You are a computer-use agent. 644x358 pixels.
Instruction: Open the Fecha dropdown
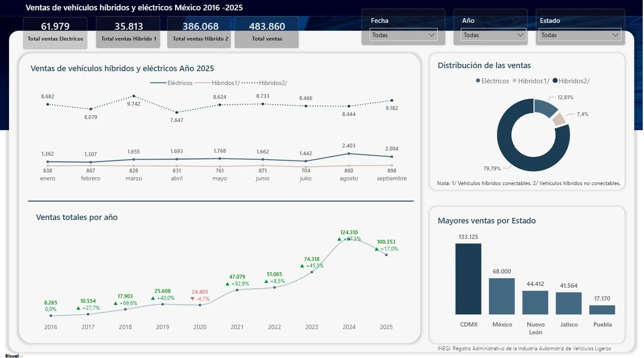coord(403,35)
